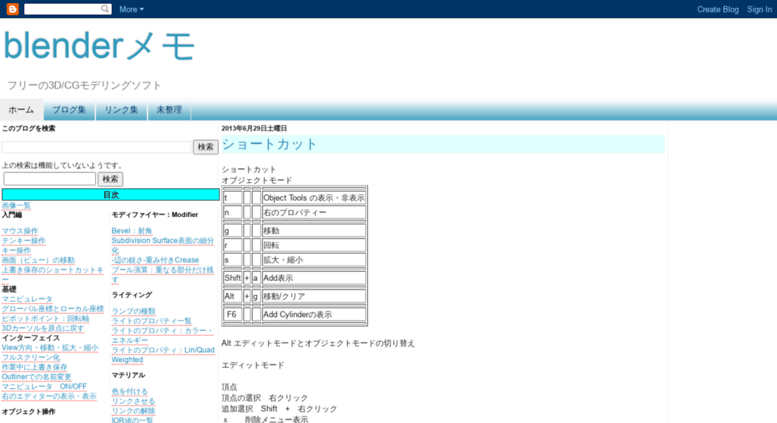Click the 右のプロパティー table cell
The width and height of the screenshot is (777, 423).
(x=314, y=212)
